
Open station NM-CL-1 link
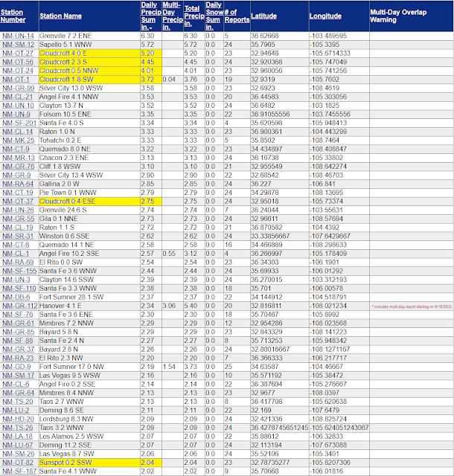click(x=16, y=254)
